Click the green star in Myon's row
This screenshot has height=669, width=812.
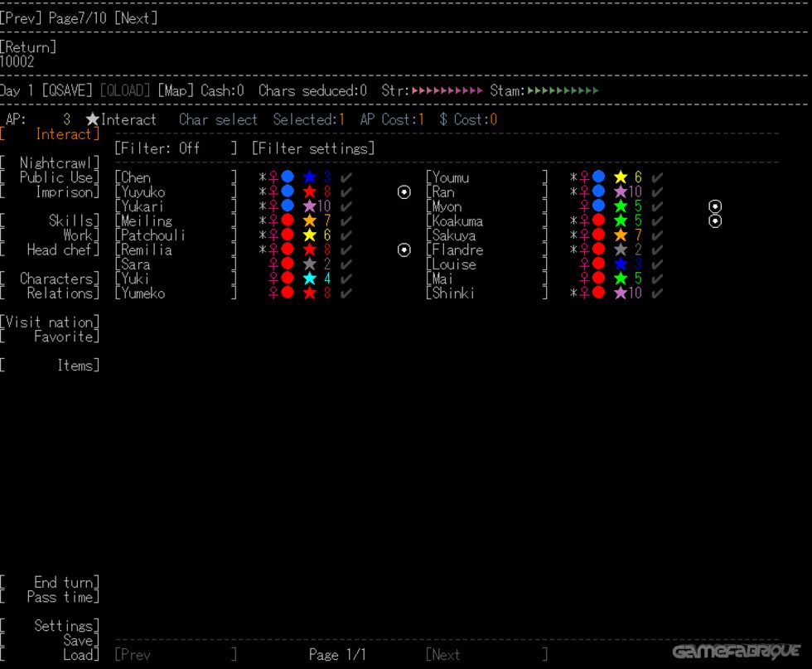(x=621, y=206)
